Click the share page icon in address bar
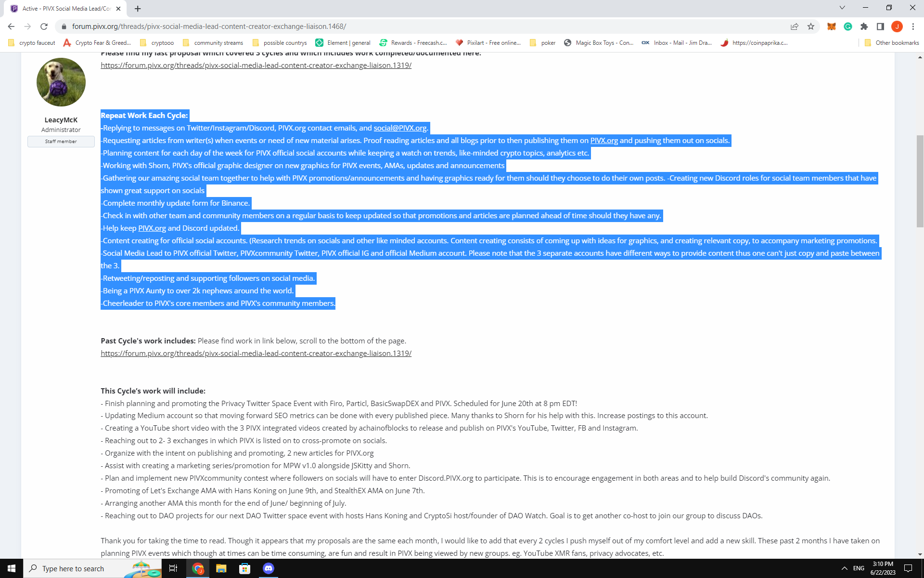This screenshot has height=578, width=924. (795, 26)
